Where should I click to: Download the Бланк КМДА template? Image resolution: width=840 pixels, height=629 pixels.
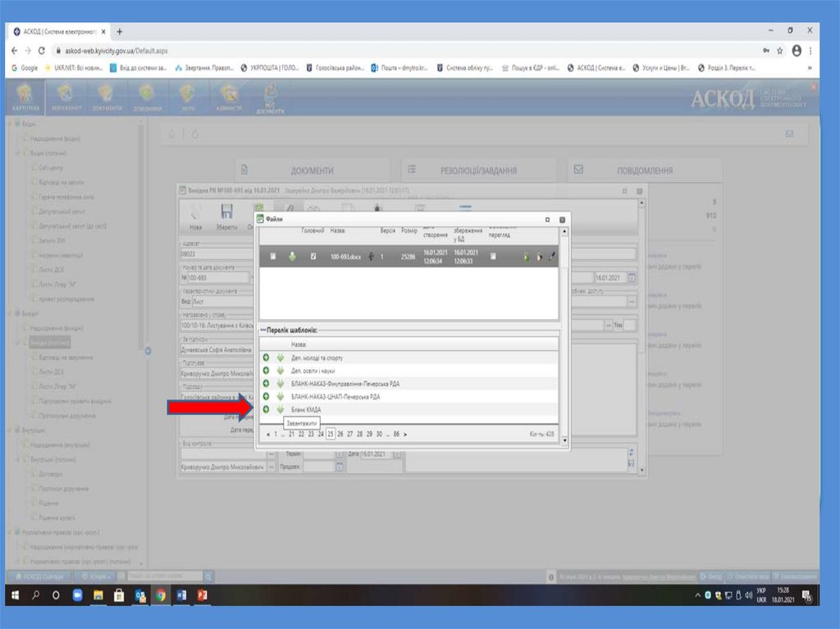pos(281,409)
